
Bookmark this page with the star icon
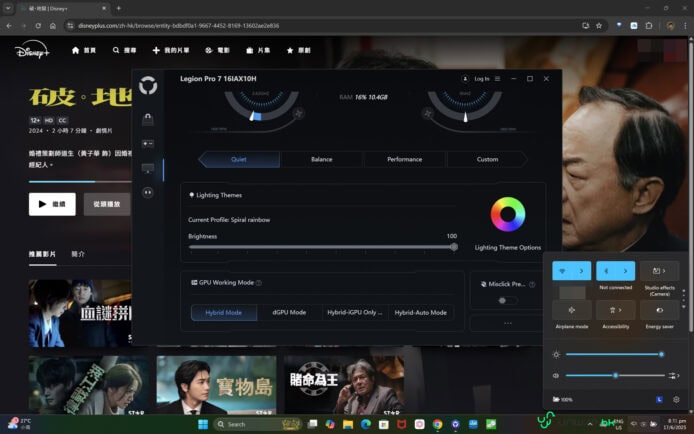pyautogui.click(x=599, y=26)
